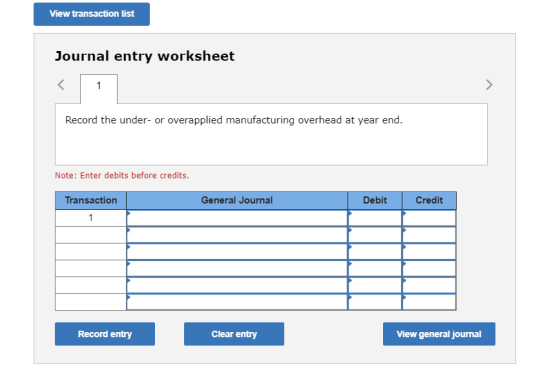Viewport: 560px width, 385px height.
Task: Click Debit field in transaction 1 row
Action: pos(375,218)
